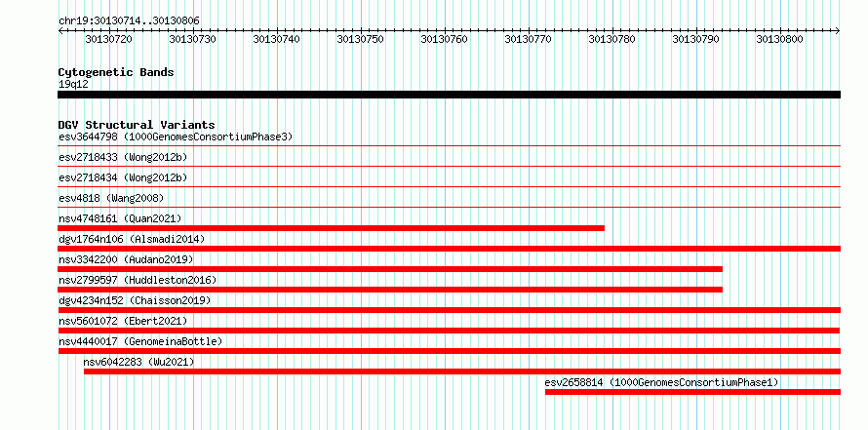Image resolution: width=868 pixels, height=430 pixels.
Task: Open the dgv1764n106 (Alsmadi2014) variant
Action: [x=132, y=239]
